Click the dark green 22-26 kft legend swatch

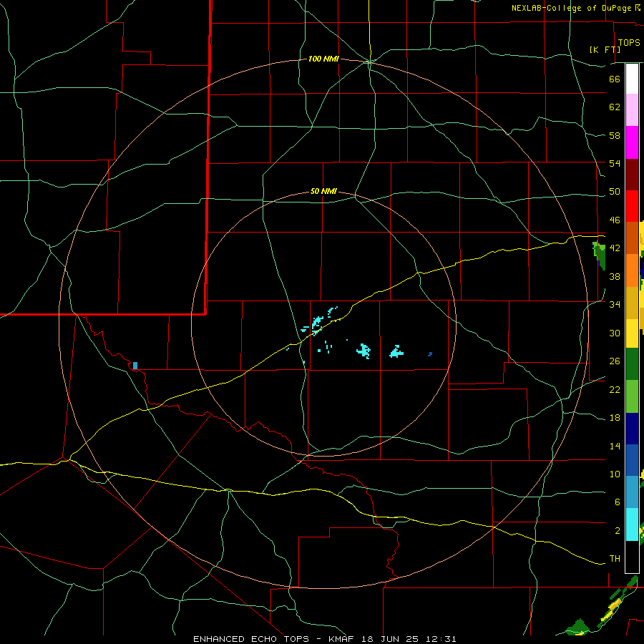632,364
